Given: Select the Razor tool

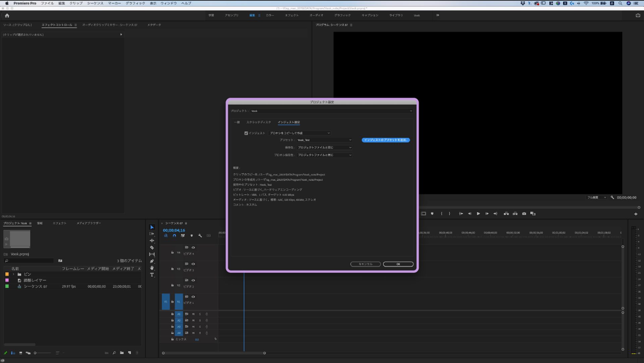Looking at the screenshot, I should (x=152, y=247).
